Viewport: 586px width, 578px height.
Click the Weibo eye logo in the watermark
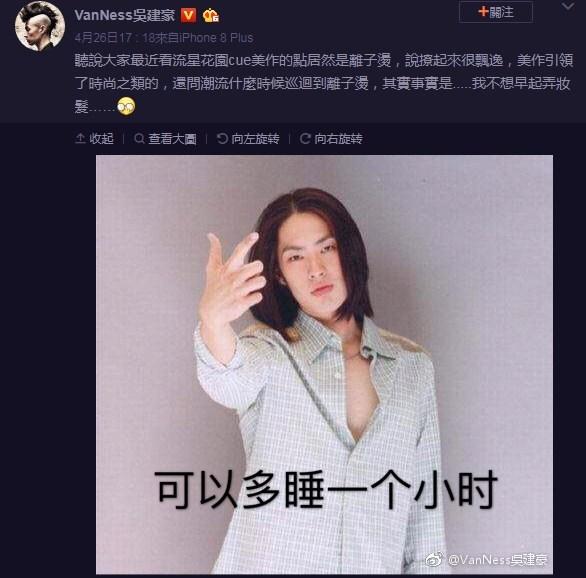[x=434, y=559]
